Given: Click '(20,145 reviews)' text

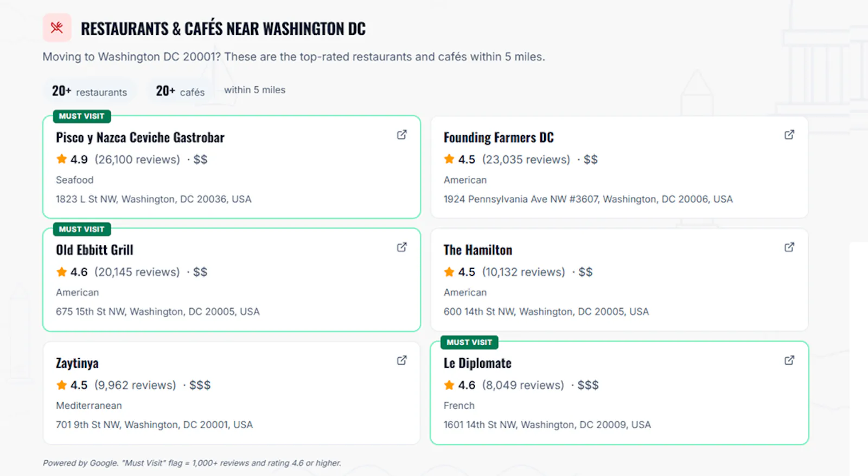Looking at the screenshot, I should (x=137, y=272).
